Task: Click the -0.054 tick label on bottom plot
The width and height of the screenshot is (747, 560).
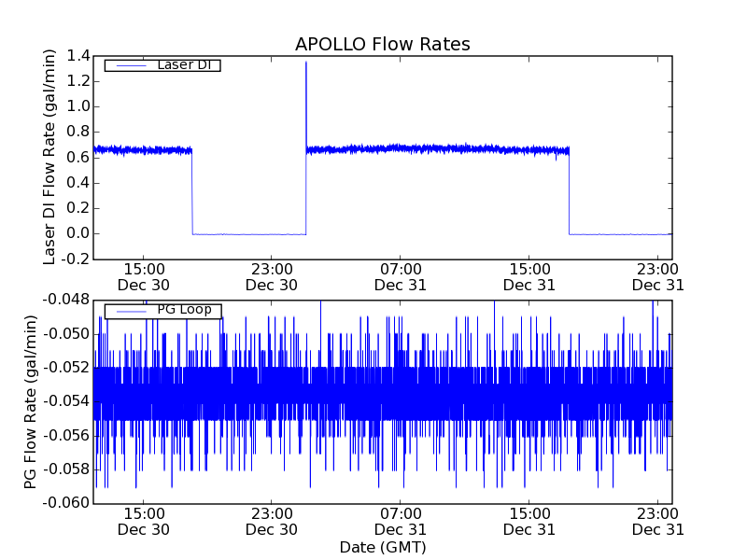Action: [66, 401]
